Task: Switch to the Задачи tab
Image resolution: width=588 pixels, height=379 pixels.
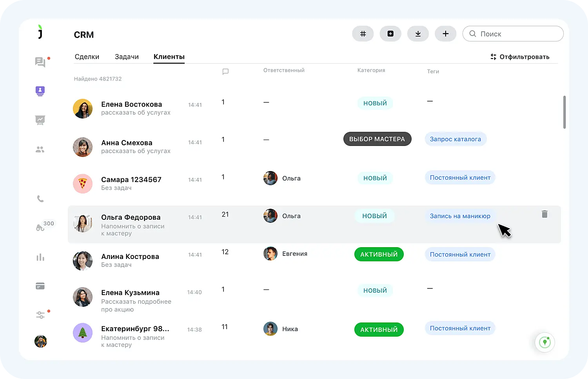Action: click(127, 57)
